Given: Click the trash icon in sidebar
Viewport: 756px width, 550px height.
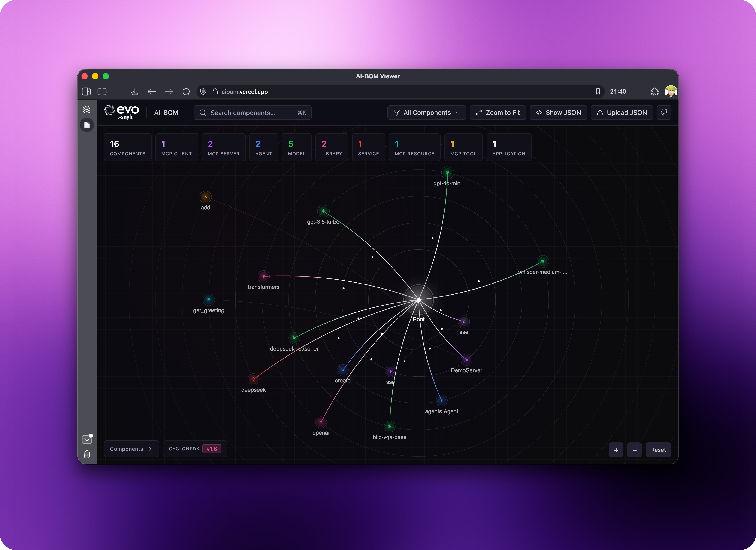Looking at the screenshot, I should (87, 454).
